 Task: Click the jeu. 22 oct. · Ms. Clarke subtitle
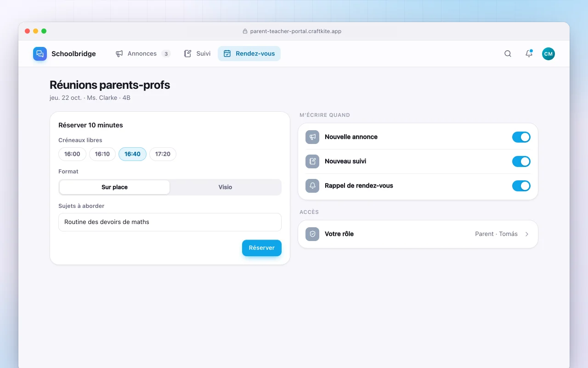90,98
